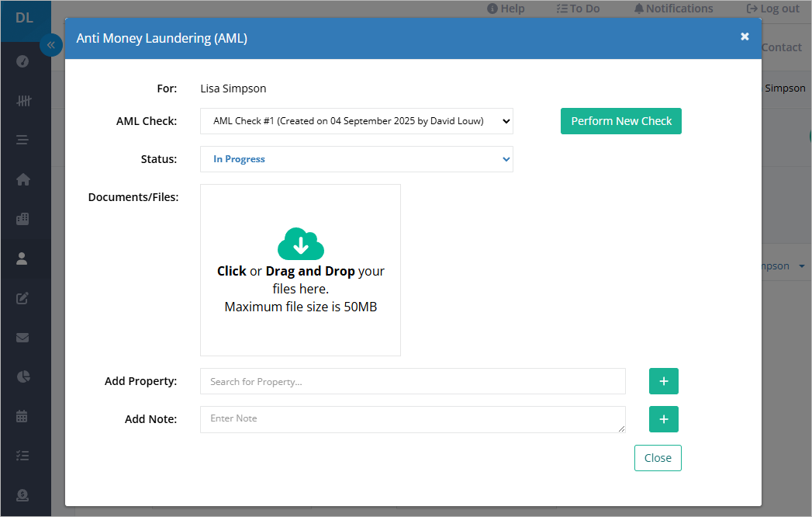This screenshot has width=812, height=517.
Task: Click the file drag and drop area
Action: (x=300, y=269)
